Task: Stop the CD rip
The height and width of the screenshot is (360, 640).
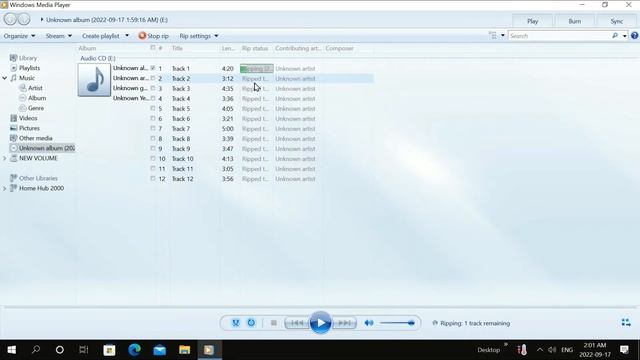Action: [153, 36]
